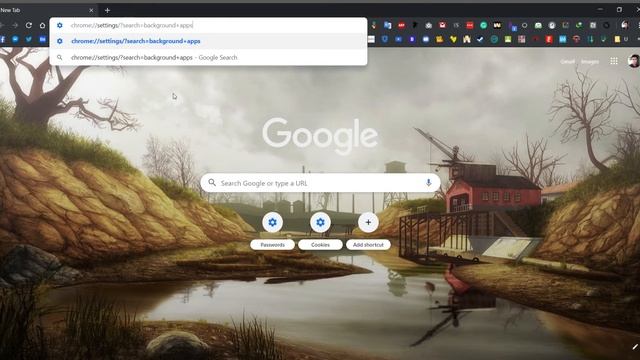Click the Search Google or type a URL box

coord(320,183)
